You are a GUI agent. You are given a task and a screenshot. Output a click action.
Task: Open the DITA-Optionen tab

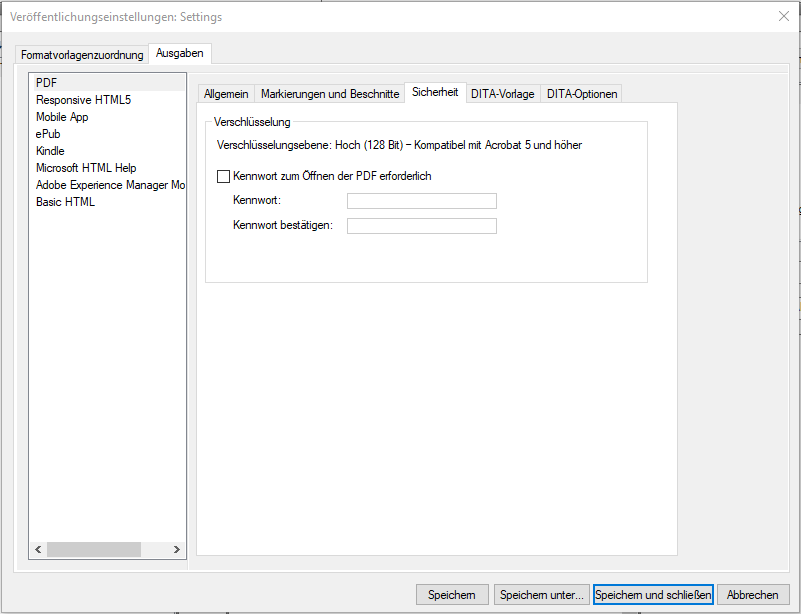(581, 92)
